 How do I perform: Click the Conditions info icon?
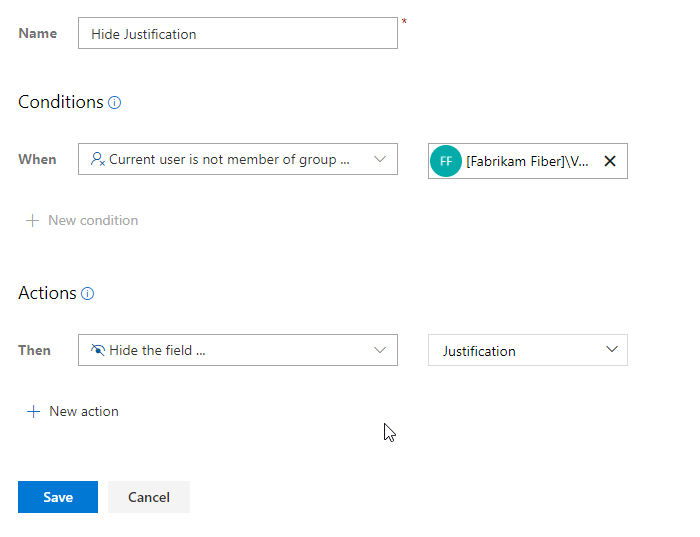point(115,103)
